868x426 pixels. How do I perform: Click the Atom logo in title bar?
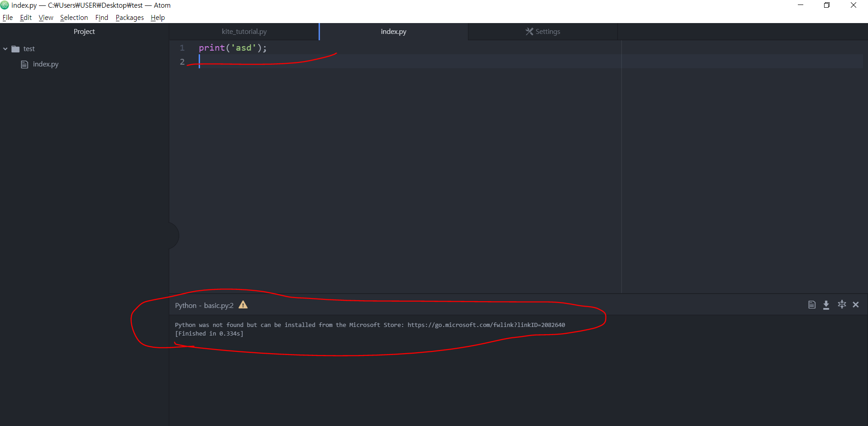[x=5, y=5]
